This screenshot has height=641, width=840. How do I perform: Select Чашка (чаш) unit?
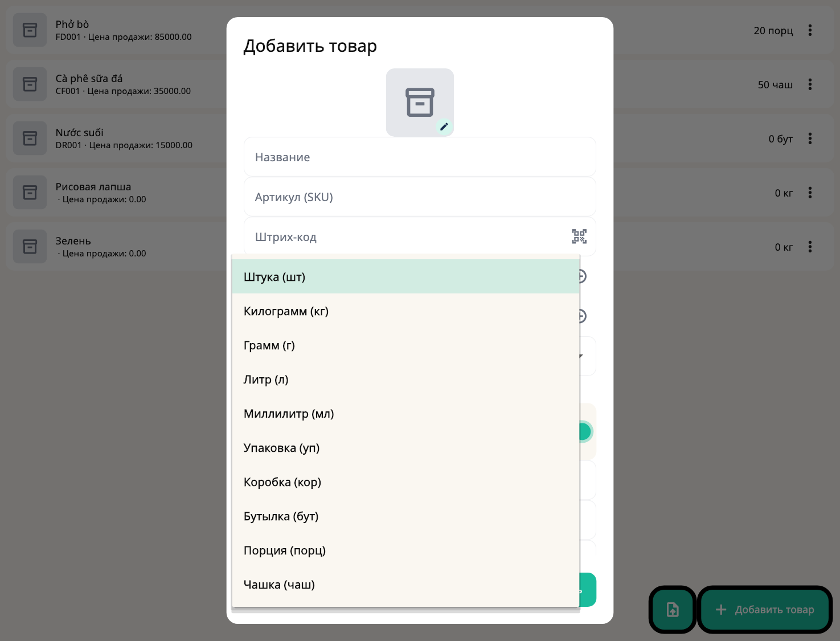coord(405,584)
